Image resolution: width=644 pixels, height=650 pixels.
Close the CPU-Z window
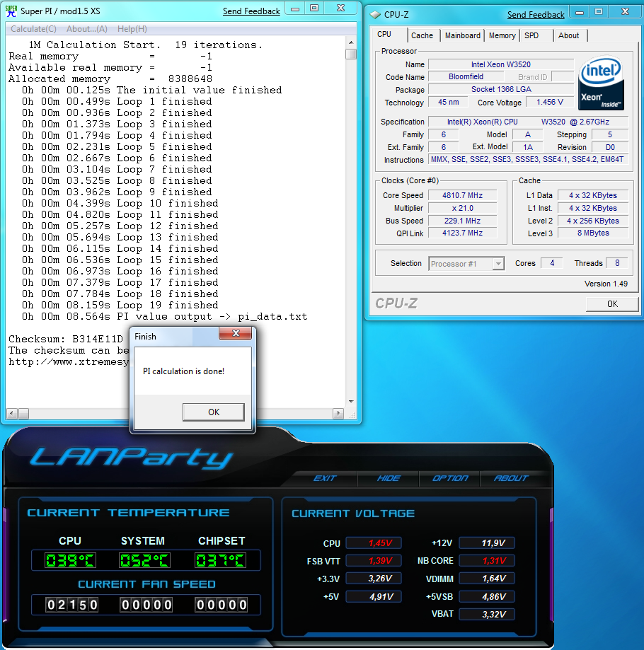click(625, 12)
